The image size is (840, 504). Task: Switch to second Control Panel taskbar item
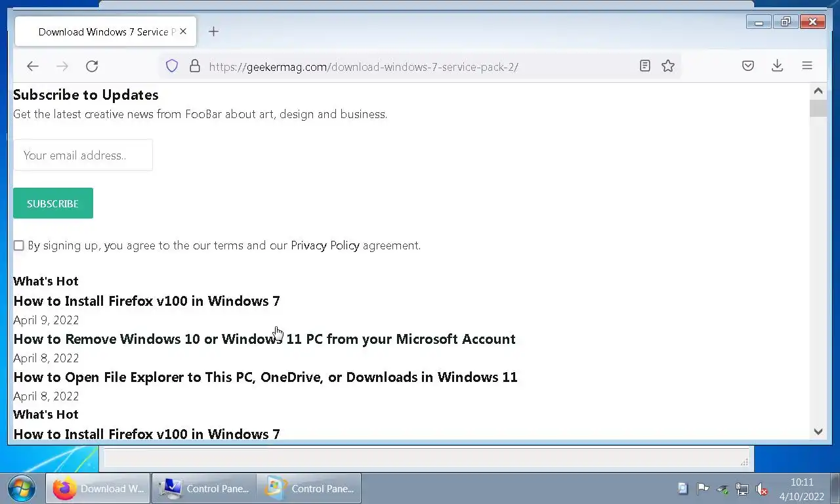click(x=309, y=488)
